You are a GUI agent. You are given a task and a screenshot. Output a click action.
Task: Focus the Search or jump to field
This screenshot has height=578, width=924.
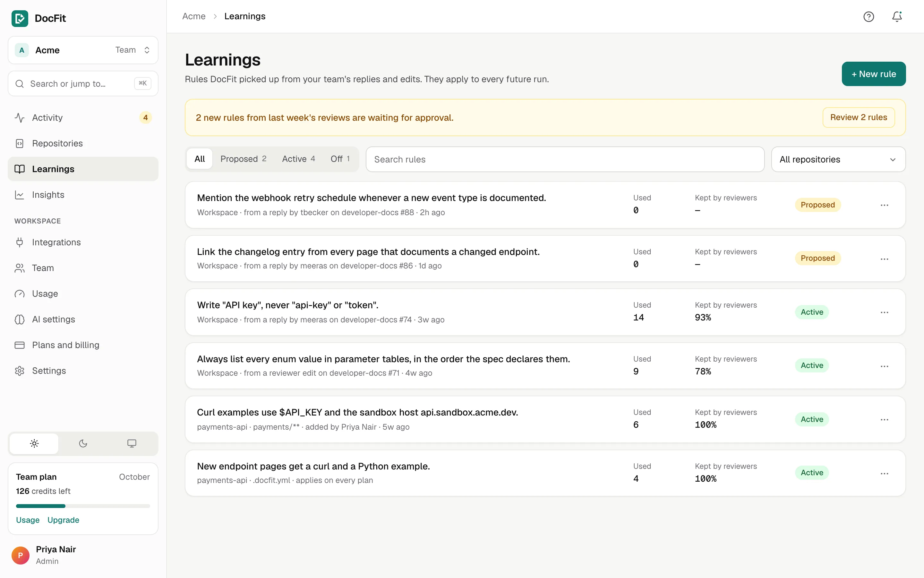coord(83,83)
